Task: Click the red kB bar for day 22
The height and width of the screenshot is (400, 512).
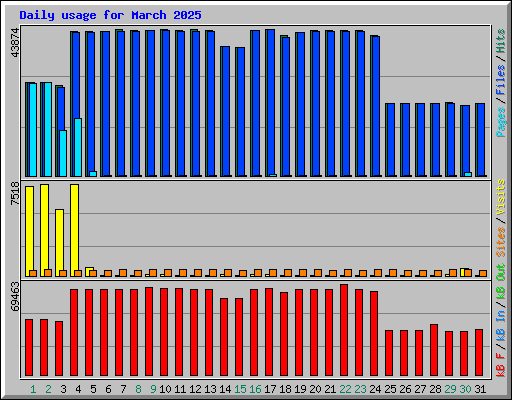Action: pyautogui.click(x=344, y=330)
